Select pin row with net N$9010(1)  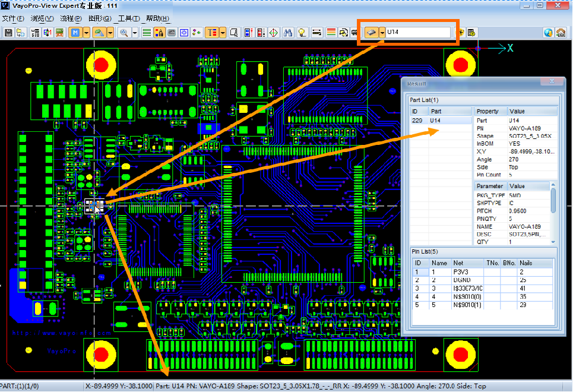(482, 305)
